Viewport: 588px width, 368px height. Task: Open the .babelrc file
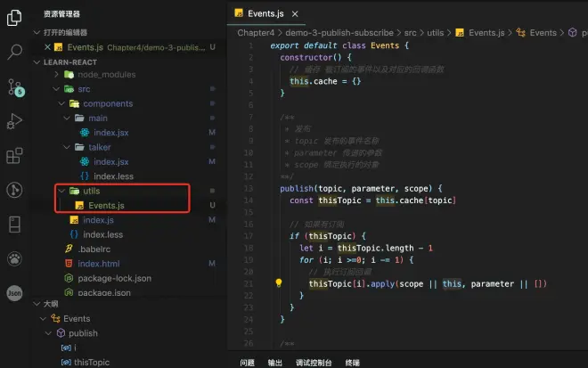coord(94,249)
